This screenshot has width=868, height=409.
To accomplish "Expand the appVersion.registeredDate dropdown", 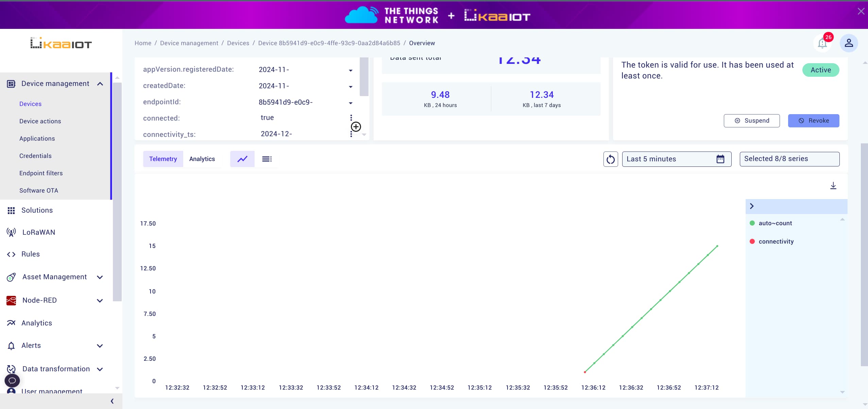I will [351, 69].
